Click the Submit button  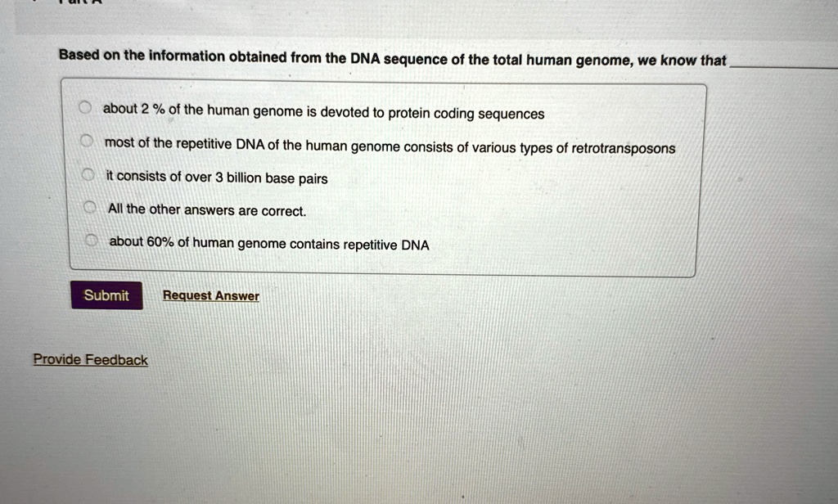pyautogui.click(x=107, y=295)
